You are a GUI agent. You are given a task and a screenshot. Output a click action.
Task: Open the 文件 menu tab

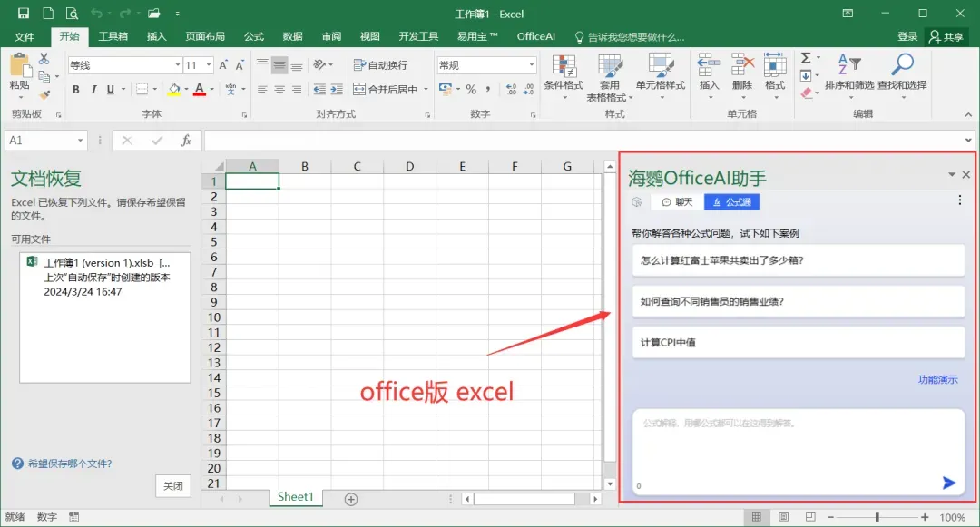click(24, 37)
